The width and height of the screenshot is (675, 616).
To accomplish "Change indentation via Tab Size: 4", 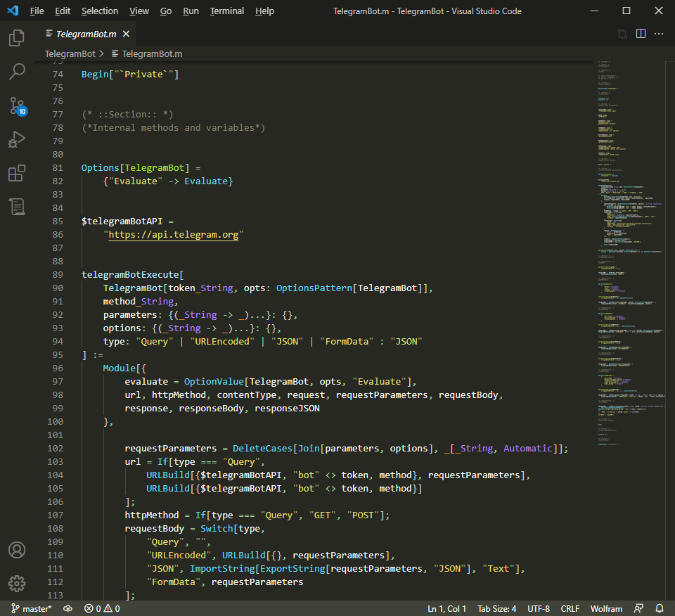I will click(497, 608).
